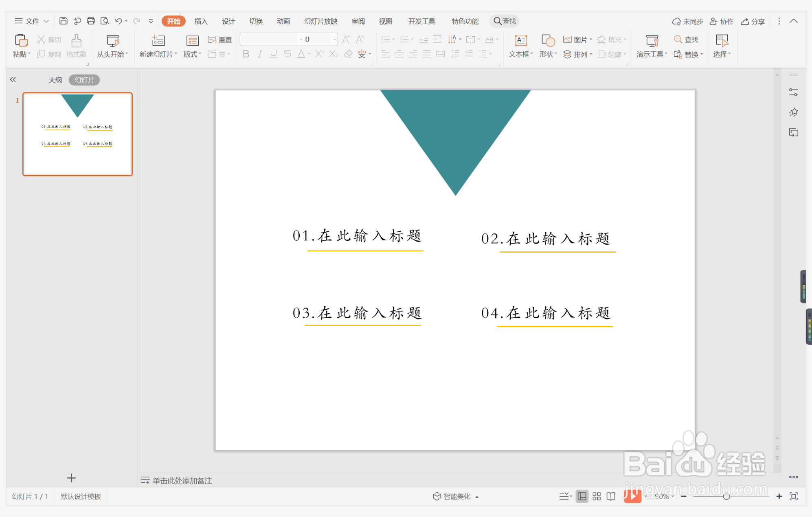Click the zoom slider handle
The height and width of the screenshot is (517, 812).
[726, 496]
